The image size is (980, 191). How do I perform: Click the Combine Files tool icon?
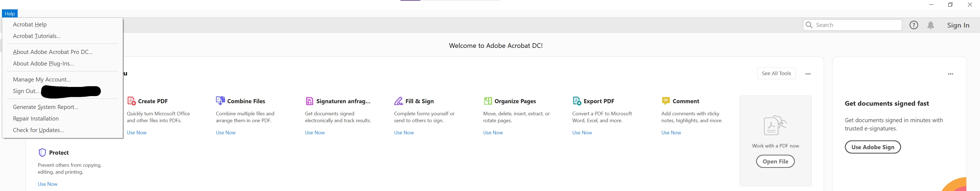(x=220, y=101)
